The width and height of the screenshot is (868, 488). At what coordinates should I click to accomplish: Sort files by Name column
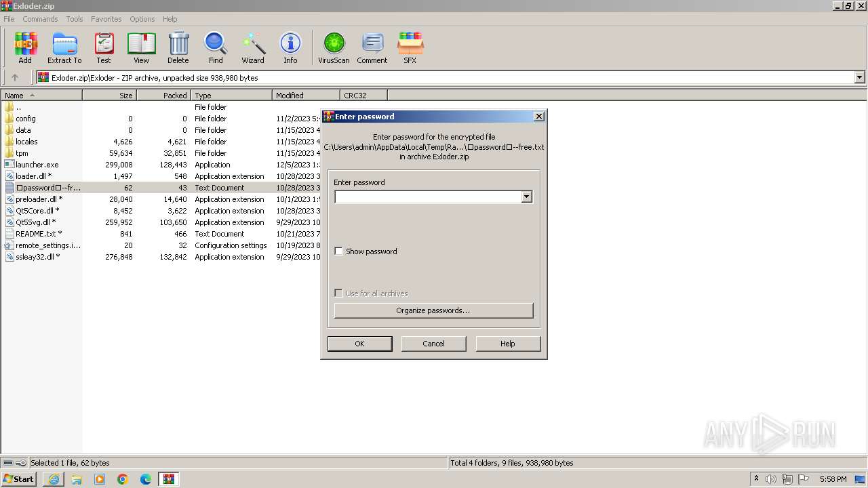coord(41,96)
